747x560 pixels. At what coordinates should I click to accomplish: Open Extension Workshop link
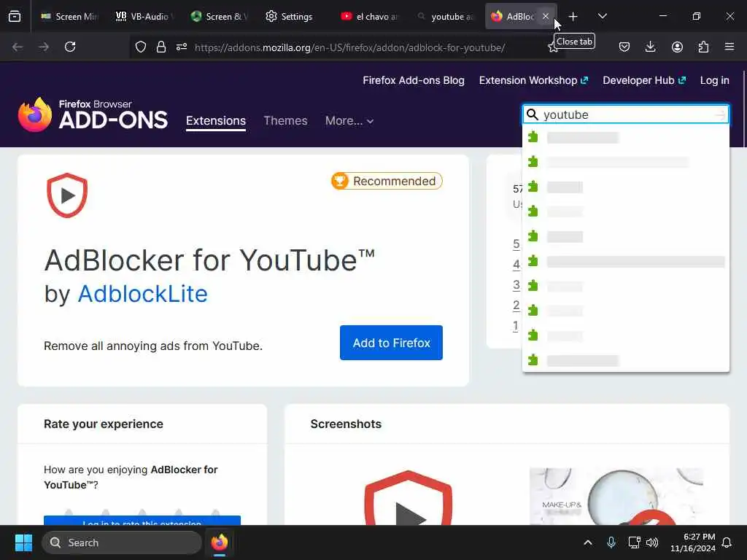533,80
